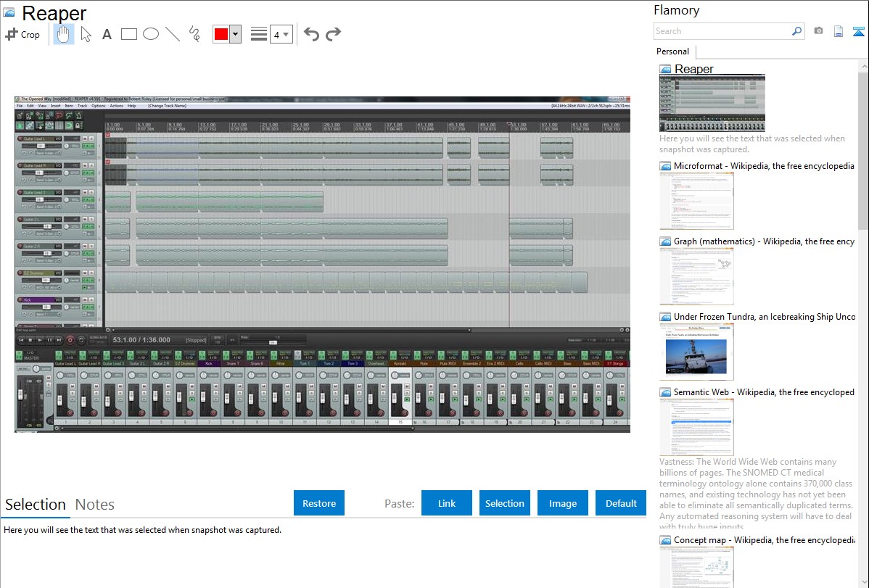Pick the text annotation tool

107,34
